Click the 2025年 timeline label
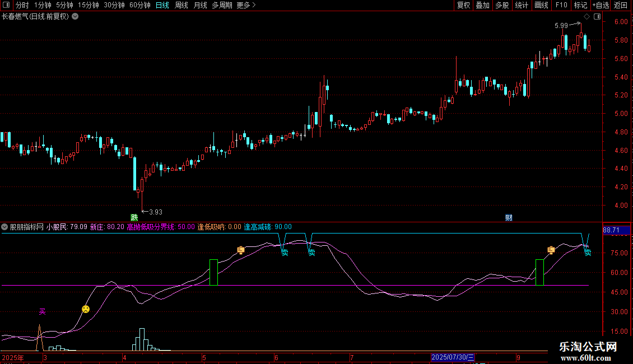This screenshot has width=633, height=364. coord(13,358)
